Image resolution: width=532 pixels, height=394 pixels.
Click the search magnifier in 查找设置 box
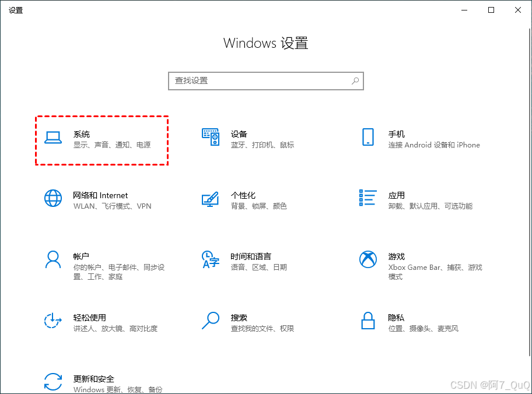tap(355, 80)
